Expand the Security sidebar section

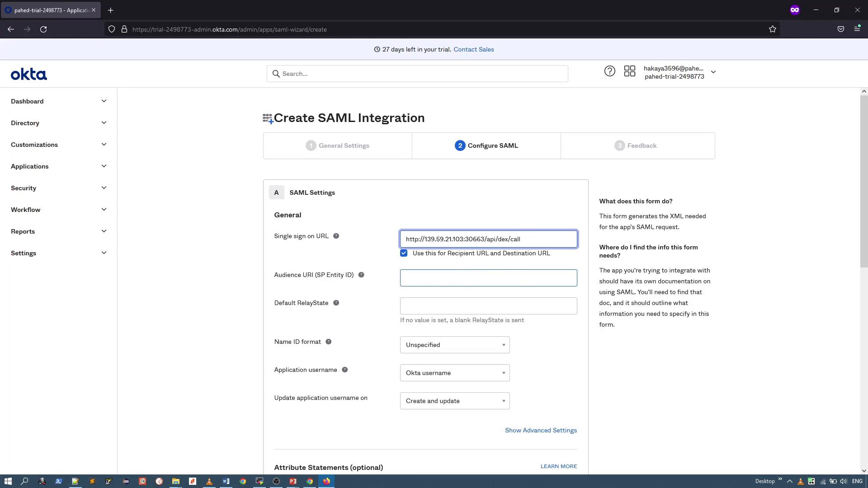click(58, 188)
